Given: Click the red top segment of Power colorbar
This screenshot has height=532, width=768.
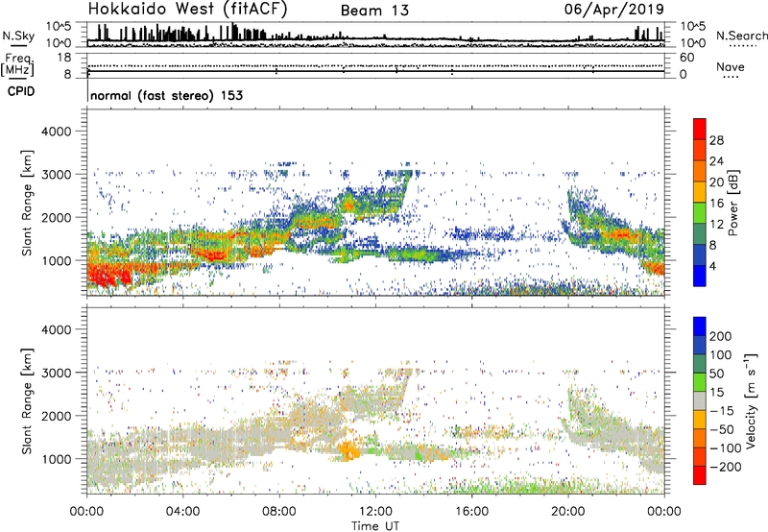Looking at the screenshot, I should point(700,130).
